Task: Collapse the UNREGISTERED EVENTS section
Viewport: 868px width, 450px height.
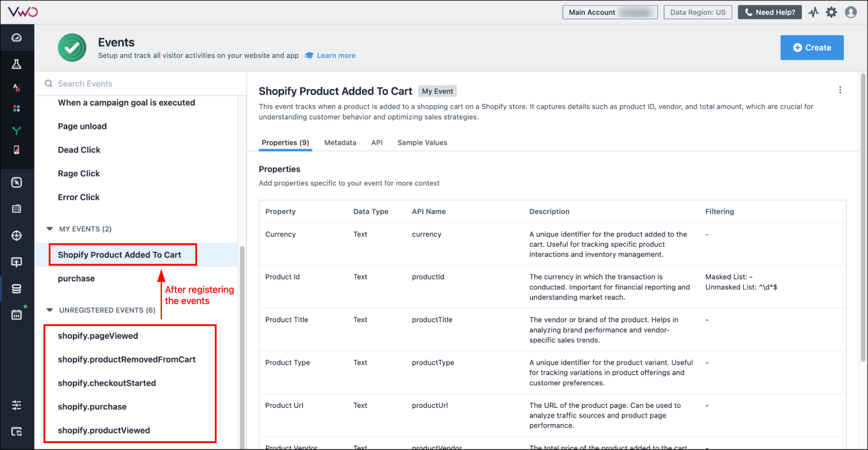Action: (50, 310)
